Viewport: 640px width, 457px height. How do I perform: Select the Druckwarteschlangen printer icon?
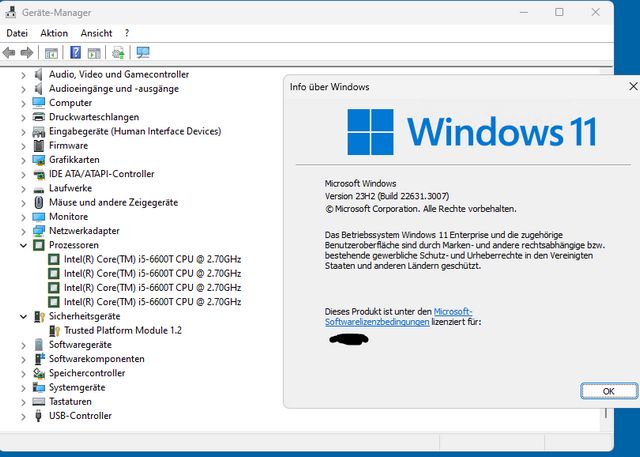(x=39, y=117)
